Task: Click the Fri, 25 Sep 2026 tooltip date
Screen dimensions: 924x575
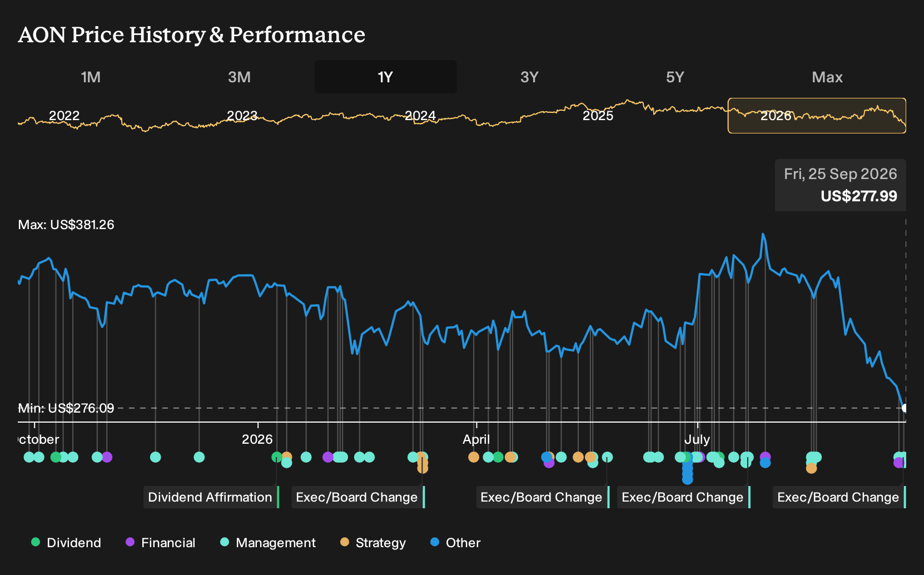Action: pyautogui.click(x=841, y=174)
